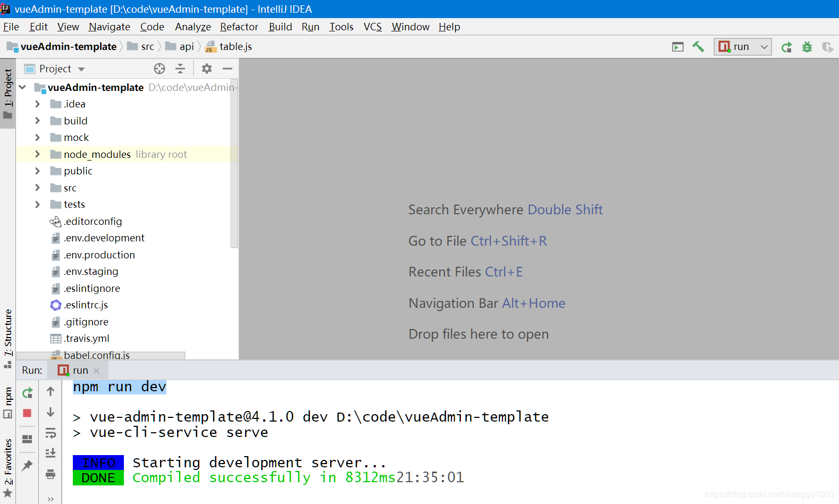This screenshot has height=504, width=839.
Task: Pin the run tab
Action: (x=28, y=465)
